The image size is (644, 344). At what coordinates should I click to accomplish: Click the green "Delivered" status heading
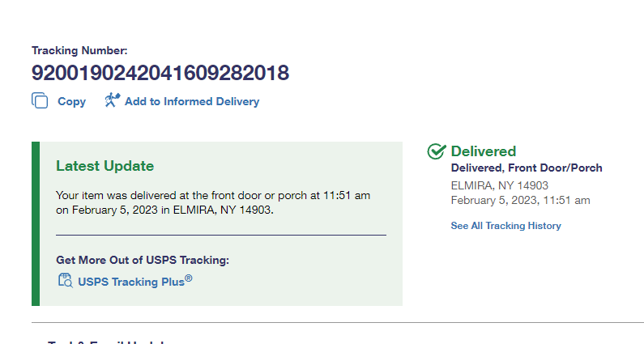click(x=483, y=151)
